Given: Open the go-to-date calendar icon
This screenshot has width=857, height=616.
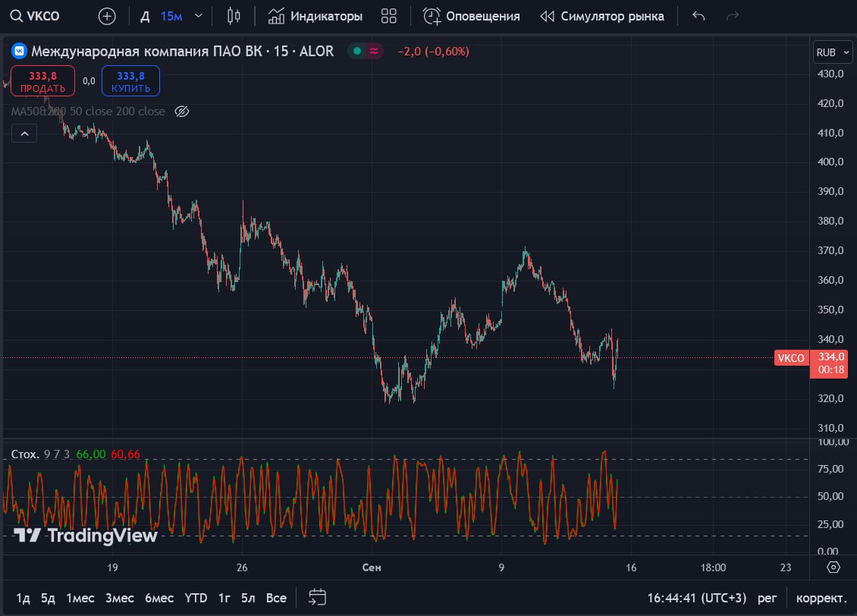Looking at the screenshot, I should [x=317, y=598].
